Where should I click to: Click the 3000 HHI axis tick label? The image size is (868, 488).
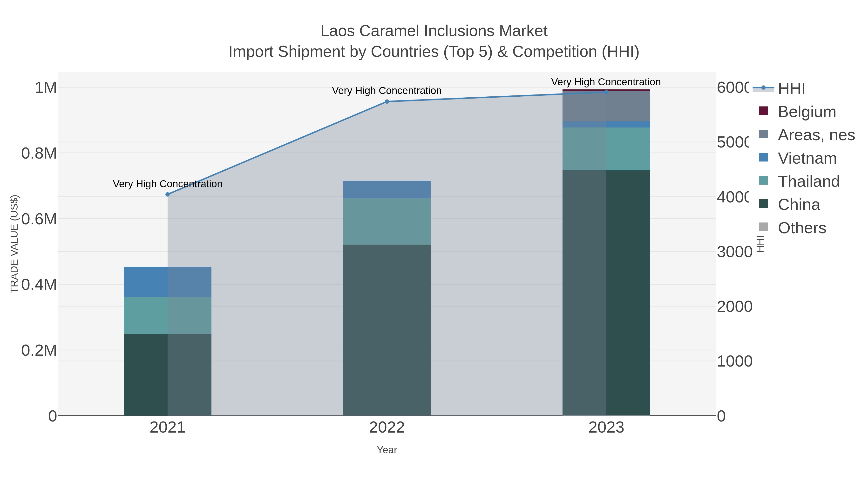[735, 252]
